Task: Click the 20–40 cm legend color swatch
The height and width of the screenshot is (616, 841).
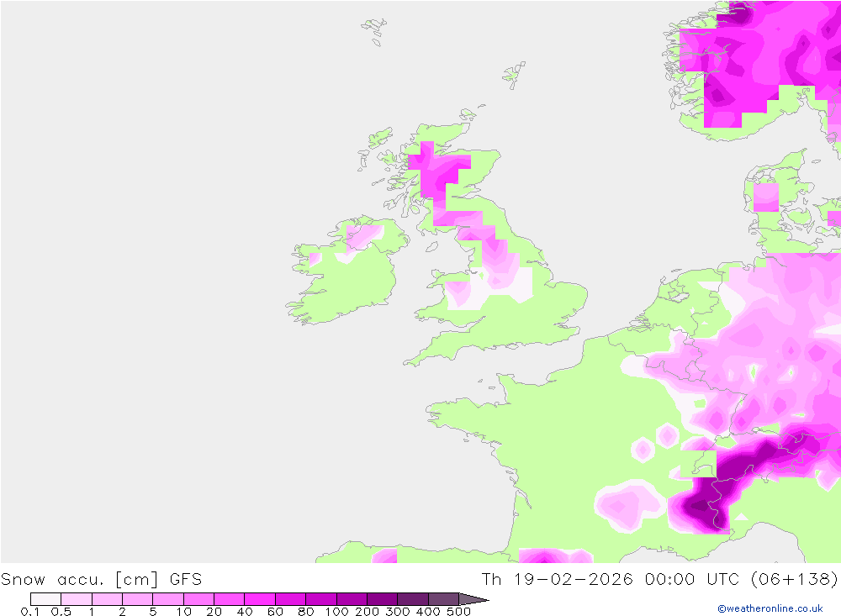Action: click(230, 599)
